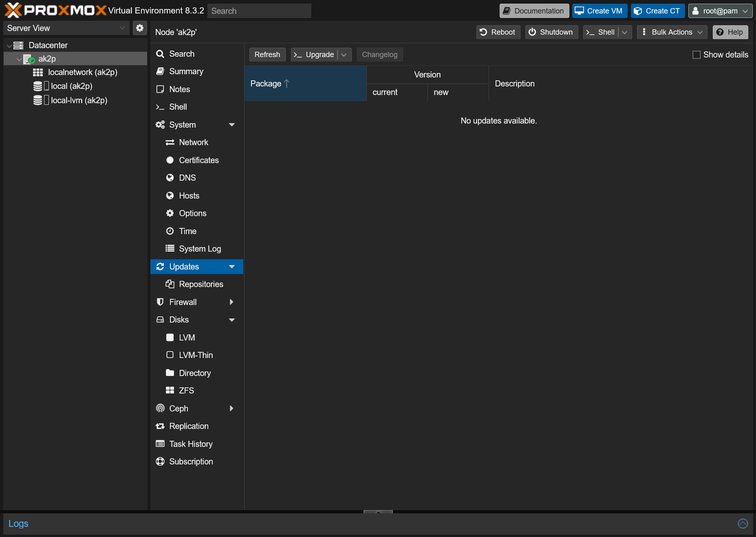Screen dimensions: 756x537
Task: Click the Upgrade button
Action: 314,55
